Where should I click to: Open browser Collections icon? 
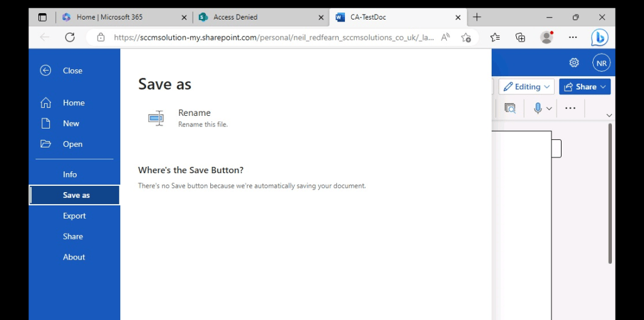520,37
